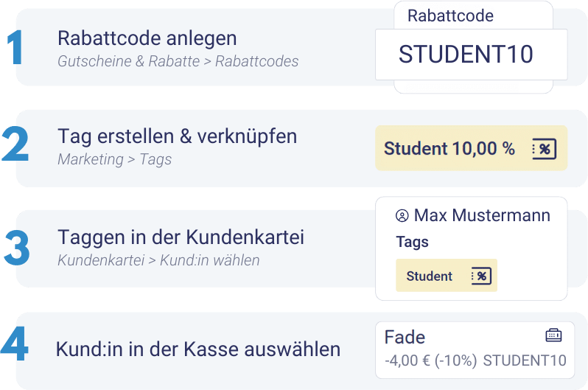Open the Kundenkartei > Kund:in wählen path
This screenshot has height=390, width=588.
[x=158, y=260]
